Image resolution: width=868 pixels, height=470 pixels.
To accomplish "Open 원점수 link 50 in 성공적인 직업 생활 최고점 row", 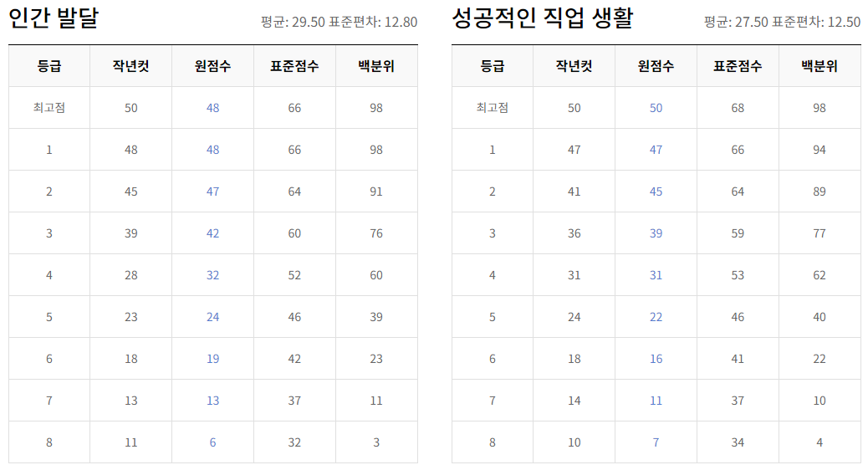I will tap(656, 108).
